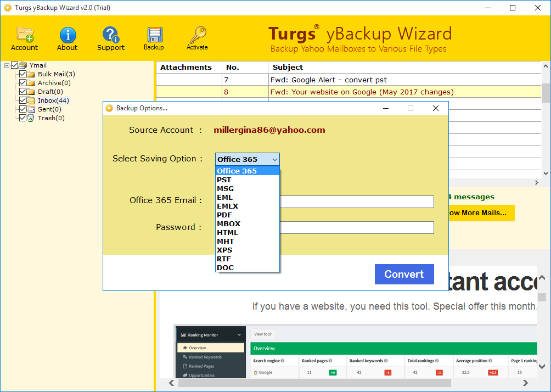The width and height of the screenshot is (551, 392).
Task: Click preview pane scroll up arrow
Action: point(542,278)
